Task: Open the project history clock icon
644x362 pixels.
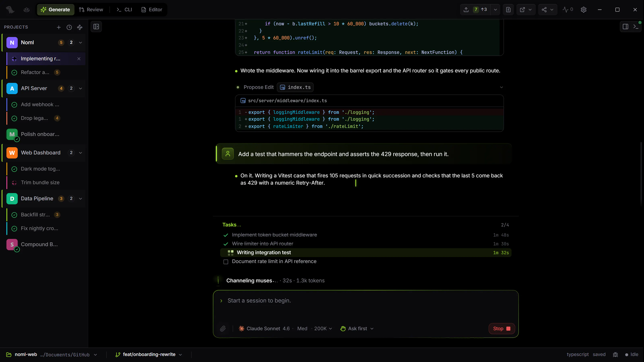Action: [69, 27]
